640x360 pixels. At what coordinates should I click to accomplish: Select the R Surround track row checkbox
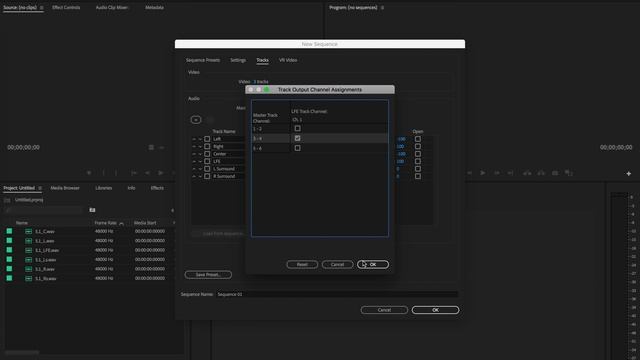(x=207, y=176)
